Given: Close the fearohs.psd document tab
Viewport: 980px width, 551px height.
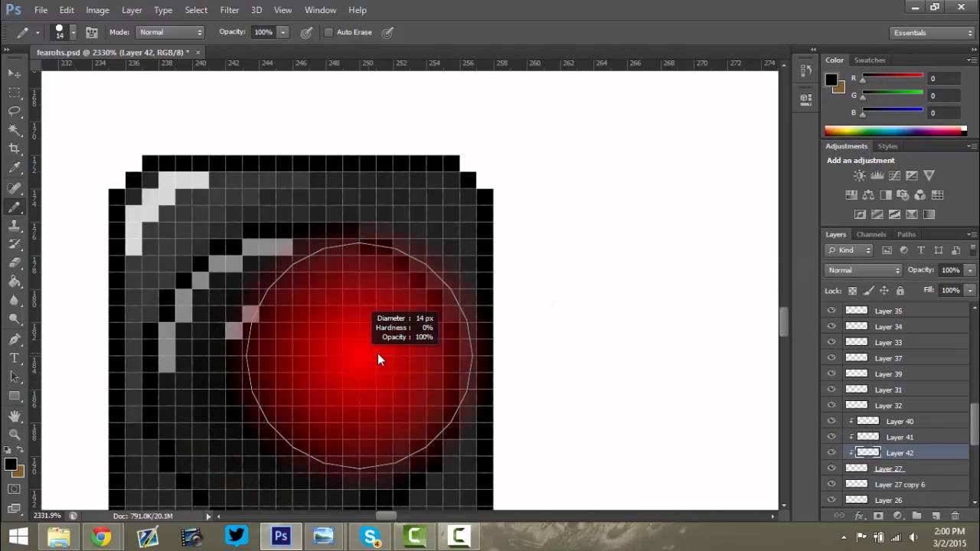Looking at the screenshot, I should tap(198, 52).
